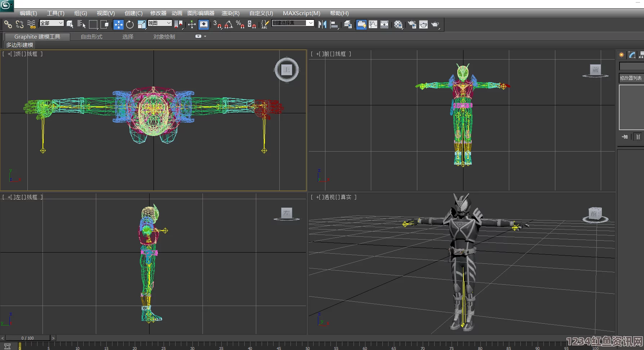Click the Bind to Space Warp icon
The width and height of the screenshot is (644, 350).
pyautogui.click(x=31, y=24)
